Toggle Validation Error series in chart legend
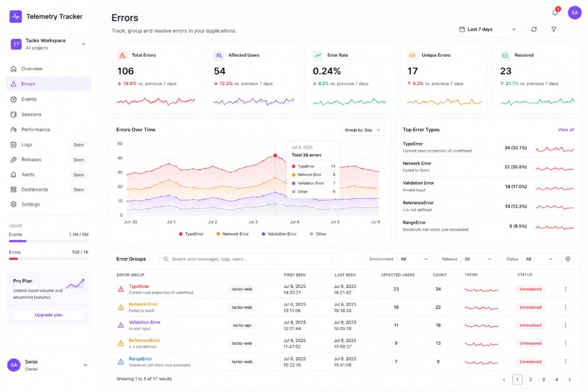This screenshot has height=392, width=588. click(x=279, y=234)
